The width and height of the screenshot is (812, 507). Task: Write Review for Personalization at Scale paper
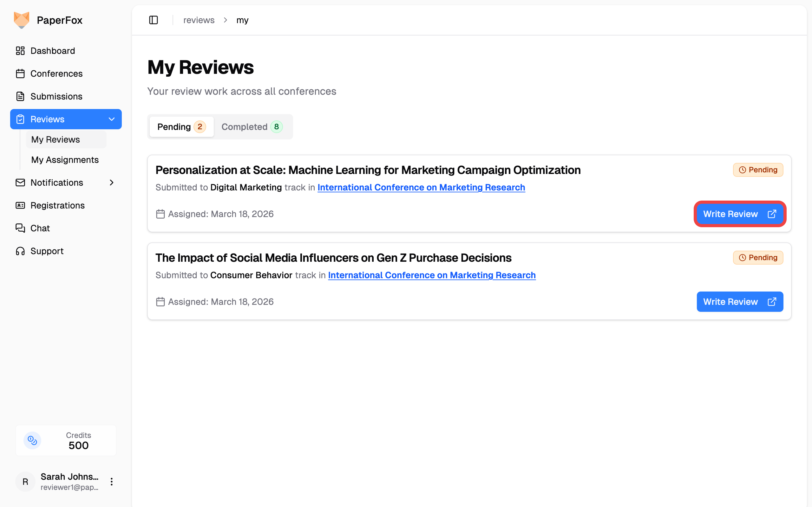[740, 214]
